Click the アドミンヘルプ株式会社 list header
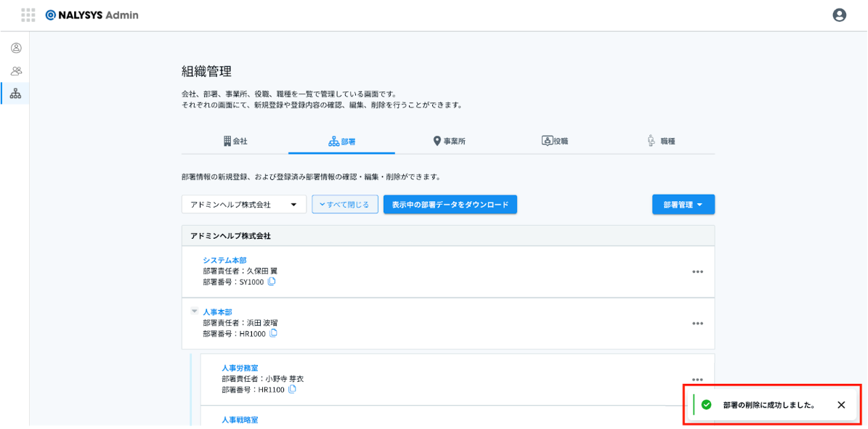This screenshot has width=868, height=429. (448, 236)
